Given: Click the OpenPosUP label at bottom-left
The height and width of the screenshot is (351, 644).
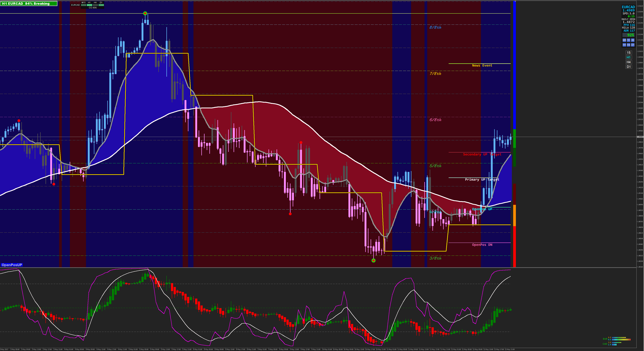Looking at the screenshot, I should (x=12, y=265).
